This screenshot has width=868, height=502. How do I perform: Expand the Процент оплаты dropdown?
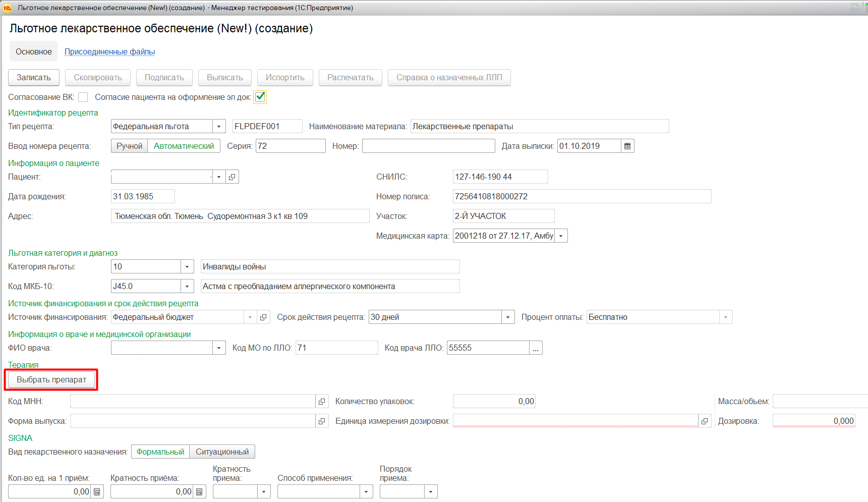[726, 317]
